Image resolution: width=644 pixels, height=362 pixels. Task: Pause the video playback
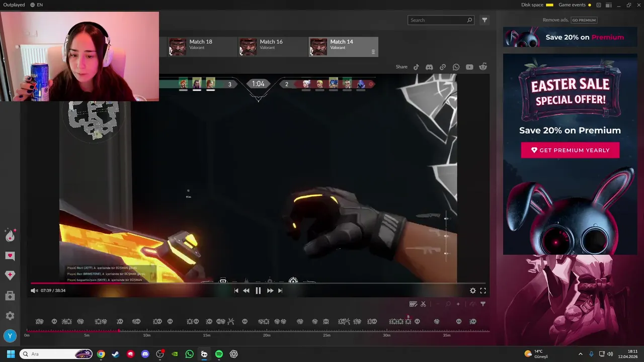point(258,291)
